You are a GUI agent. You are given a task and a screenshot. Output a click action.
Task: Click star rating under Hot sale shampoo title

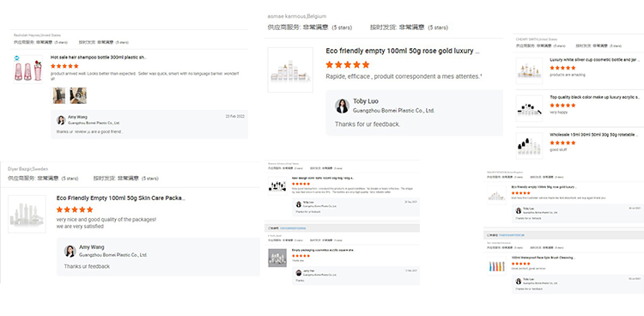point(64,66)
